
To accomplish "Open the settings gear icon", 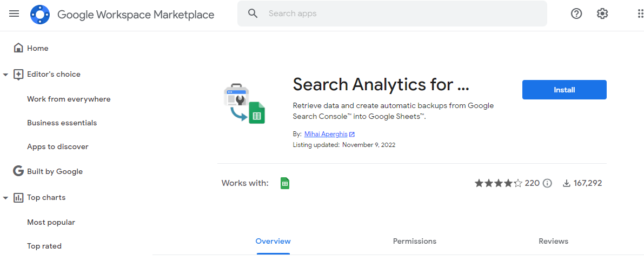I will pos(602,14).
